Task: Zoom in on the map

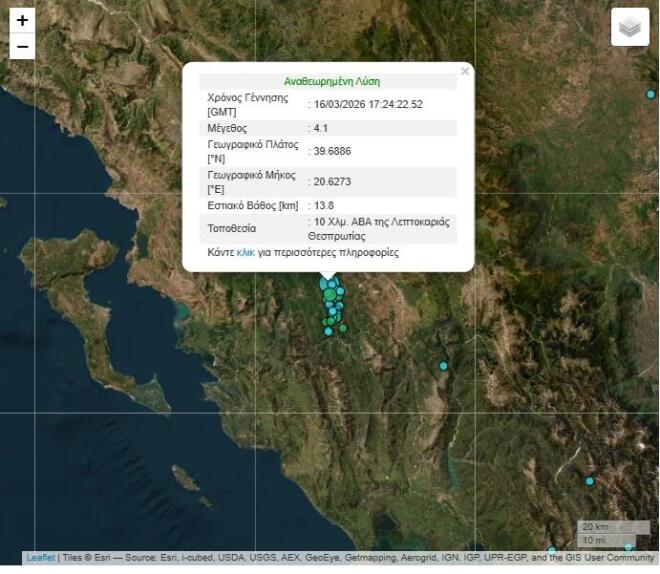Action: coord(22,20)
